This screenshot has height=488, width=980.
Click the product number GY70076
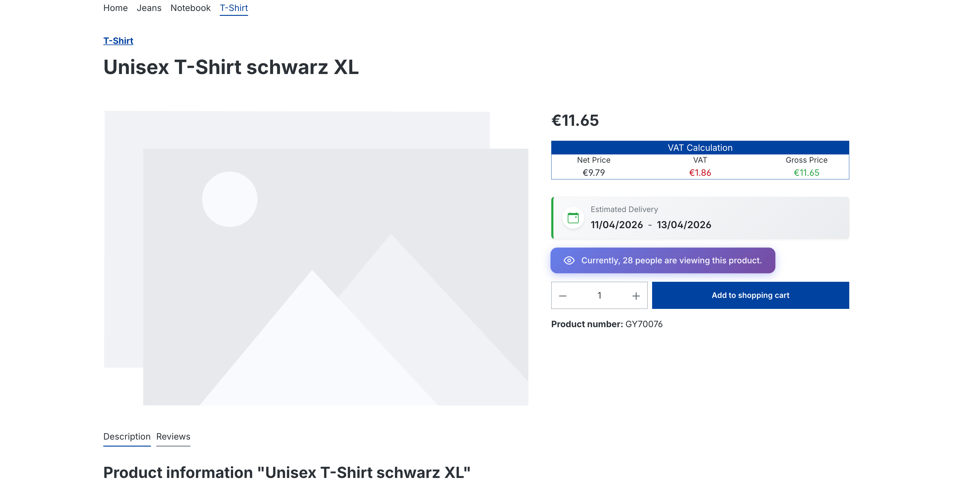(x=644, y=324)
